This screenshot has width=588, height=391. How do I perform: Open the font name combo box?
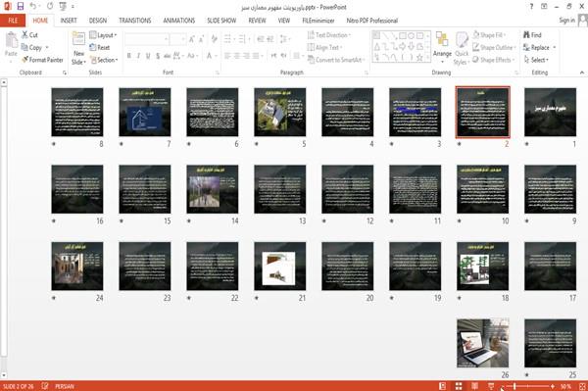(147, 39)
